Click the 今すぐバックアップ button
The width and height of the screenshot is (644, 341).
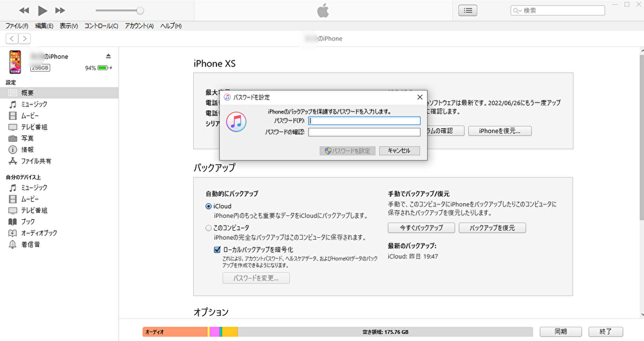[421, 228]
